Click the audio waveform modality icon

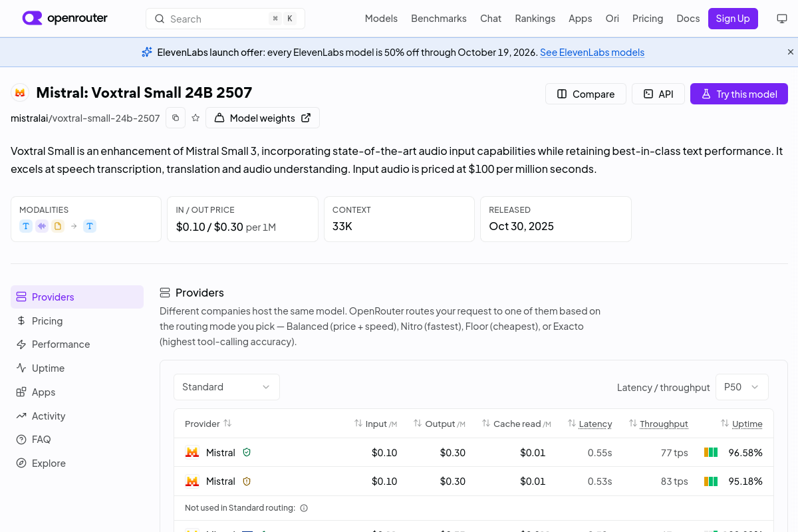click(x=42, y=226)
